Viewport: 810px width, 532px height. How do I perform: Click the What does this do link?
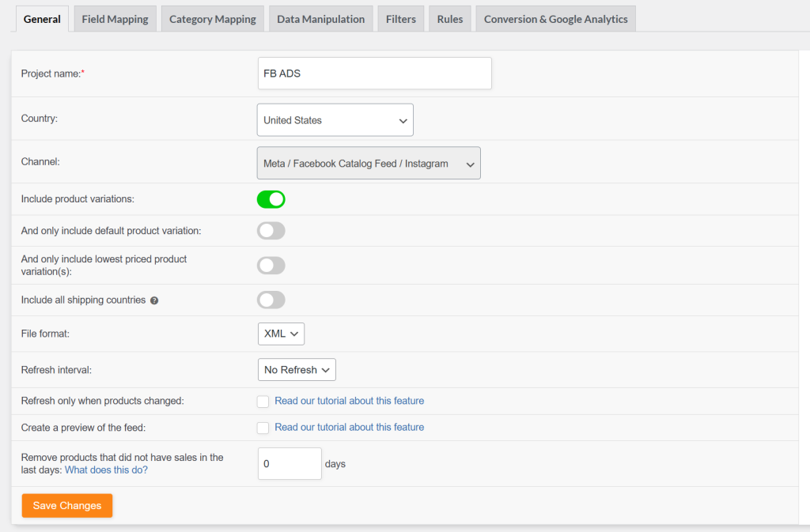tap(106, 469)
